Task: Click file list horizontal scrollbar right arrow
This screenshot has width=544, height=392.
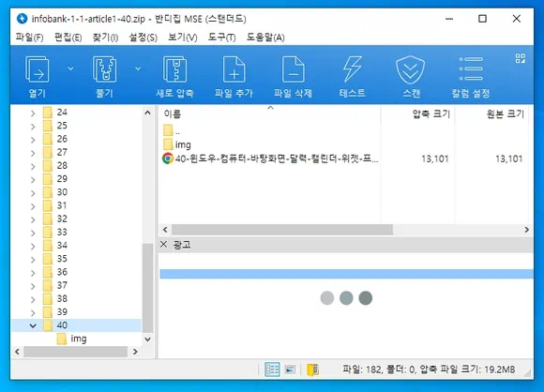Action: 527,230
